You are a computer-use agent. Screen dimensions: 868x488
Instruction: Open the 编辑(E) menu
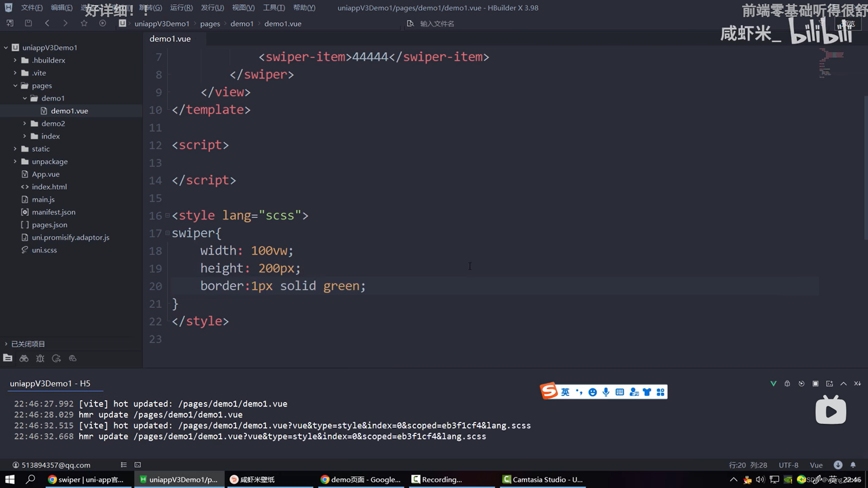pos(61,8)
